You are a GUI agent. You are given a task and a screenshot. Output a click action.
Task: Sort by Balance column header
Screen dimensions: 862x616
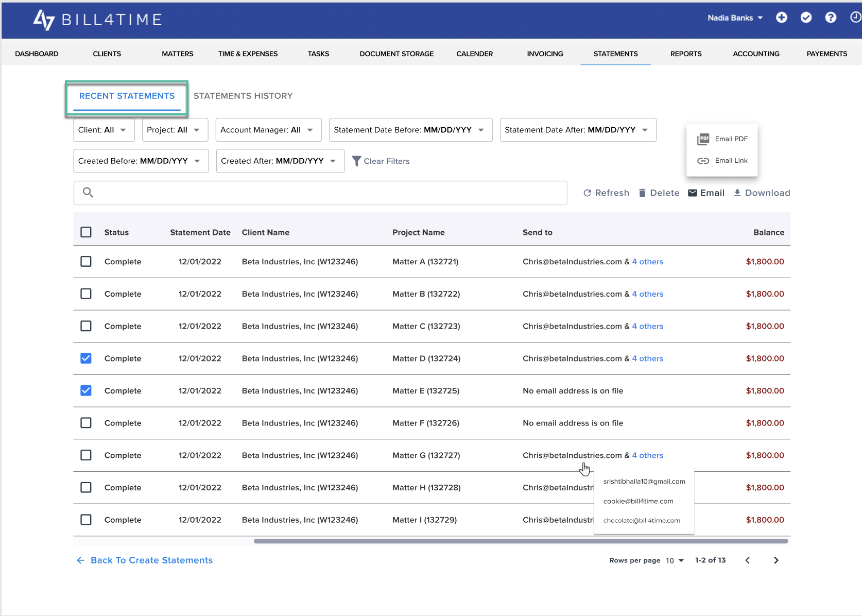[769, 232]
